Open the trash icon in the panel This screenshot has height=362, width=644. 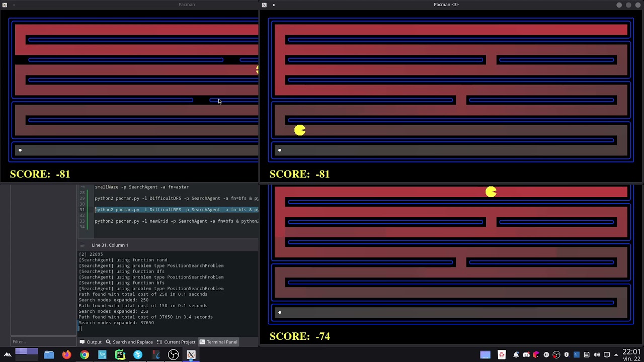pyautogui.click(x=502, y=354)
